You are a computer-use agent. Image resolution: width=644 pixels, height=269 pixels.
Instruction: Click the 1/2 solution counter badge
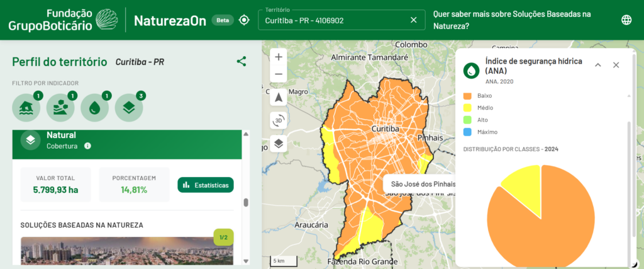point(223,237)
